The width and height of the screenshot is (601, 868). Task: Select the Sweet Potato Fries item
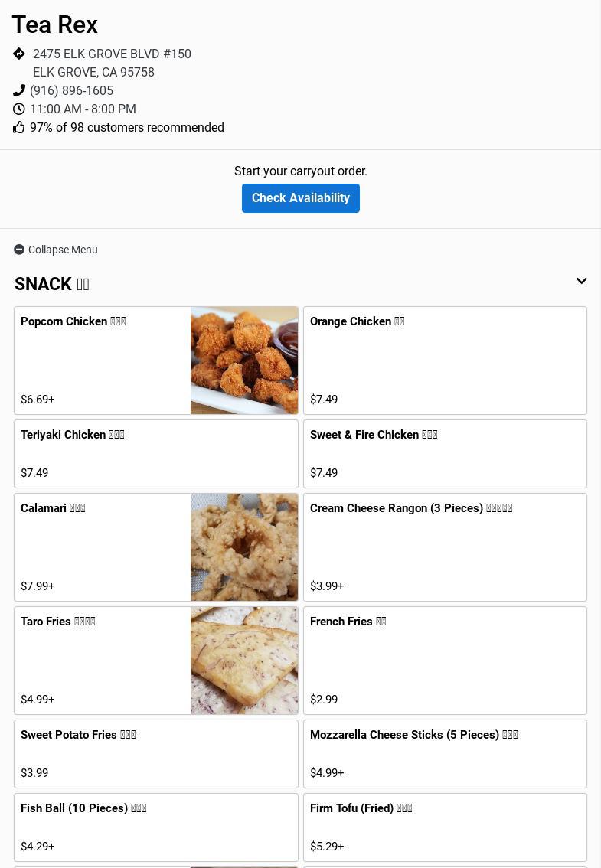pos(156,754)
